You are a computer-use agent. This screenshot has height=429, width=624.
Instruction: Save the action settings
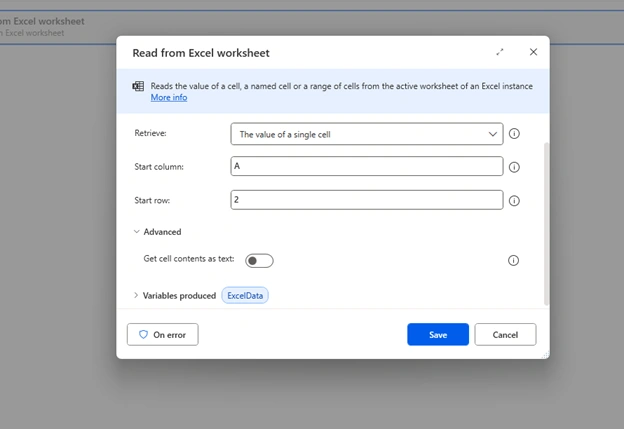coord(438,334)
